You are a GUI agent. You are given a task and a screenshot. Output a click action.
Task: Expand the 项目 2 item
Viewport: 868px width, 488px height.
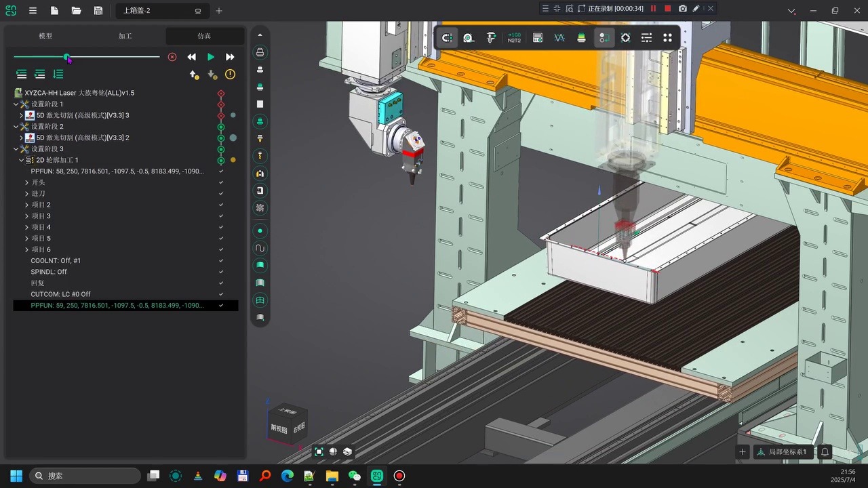click(x=27, y=205)
